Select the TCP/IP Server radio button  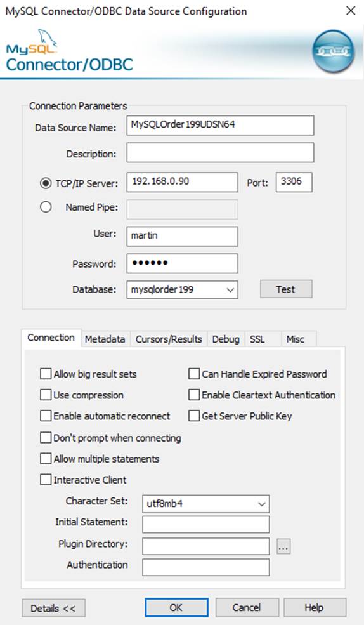click(46, 183)
